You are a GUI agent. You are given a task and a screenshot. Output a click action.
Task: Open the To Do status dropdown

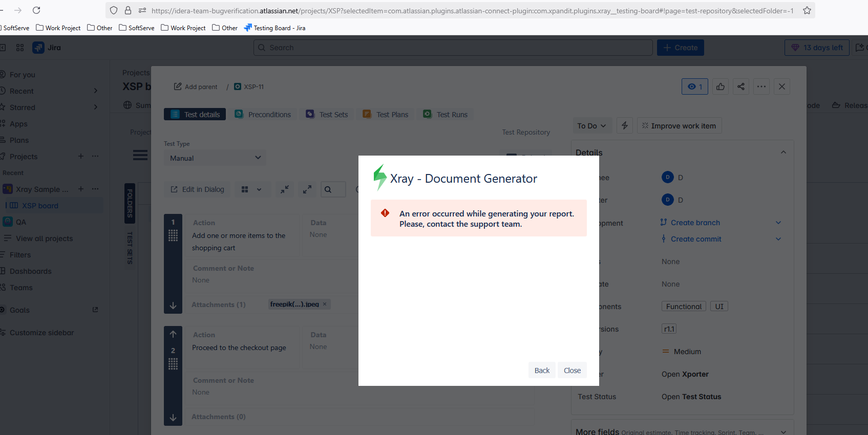(x=591, y=126)
